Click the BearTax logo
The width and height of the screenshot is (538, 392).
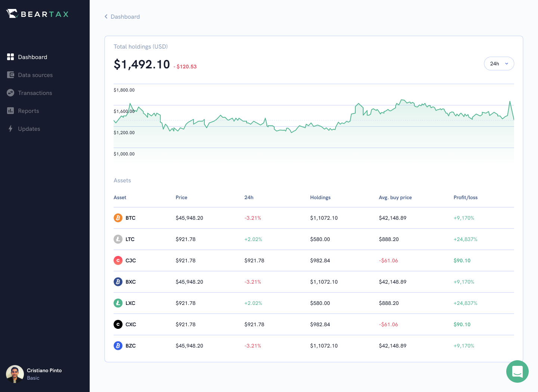(x=38, y=14)
